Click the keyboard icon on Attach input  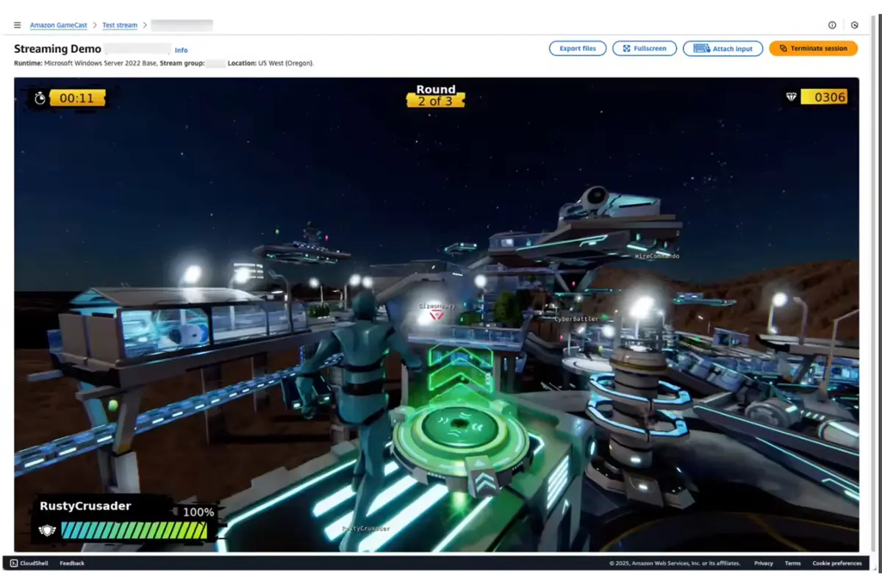(699, 49)
